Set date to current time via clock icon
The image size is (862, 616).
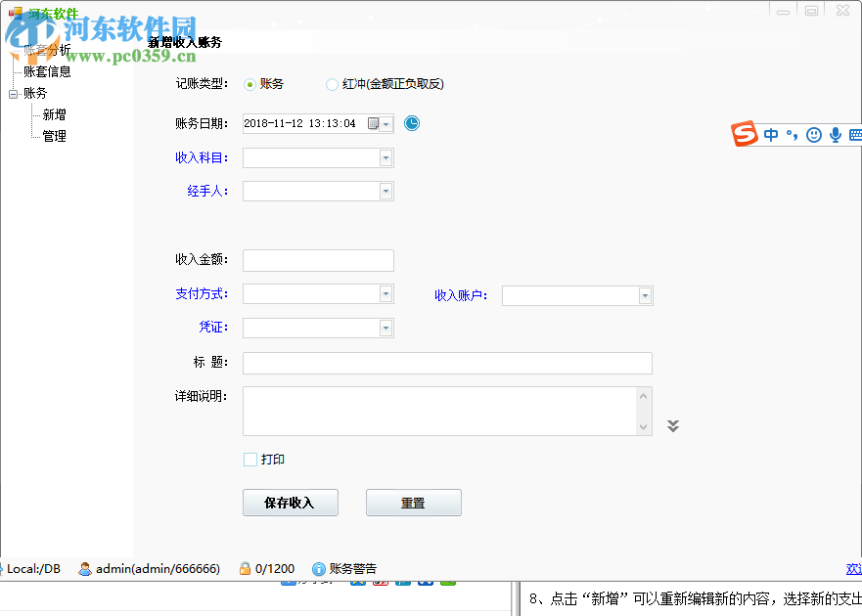coord(412,123)
